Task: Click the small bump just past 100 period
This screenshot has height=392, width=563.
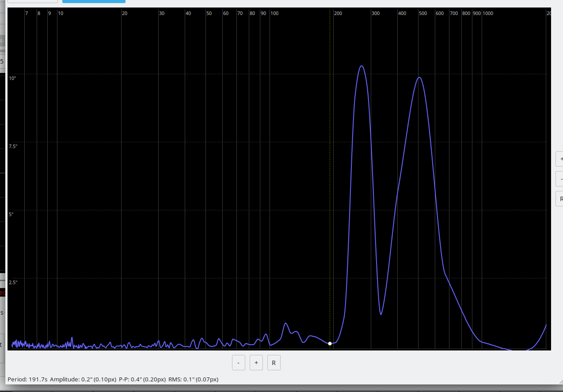Action: [285, 323]
